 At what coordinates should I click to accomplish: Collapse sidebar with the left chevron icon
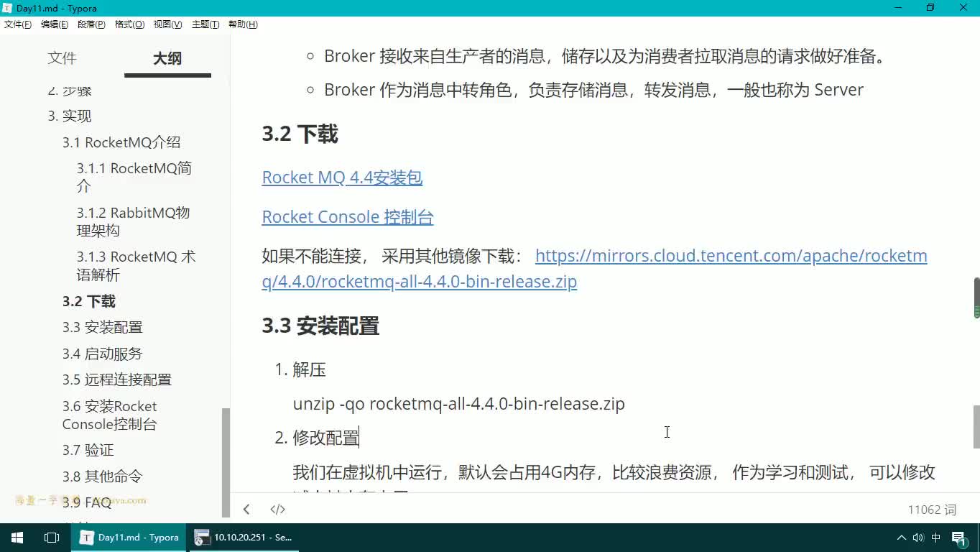pyautogui.click(x=246, y=509)
